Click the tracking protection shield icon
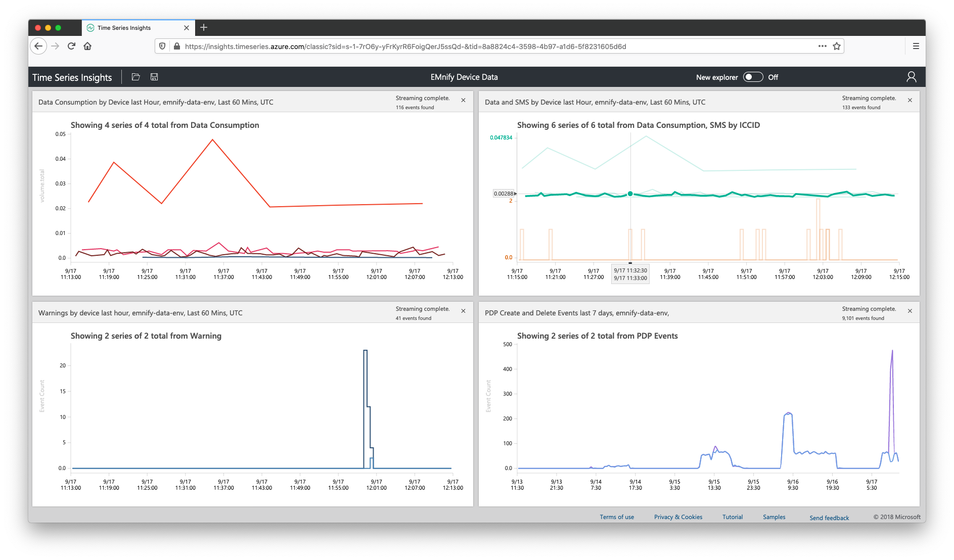The height and width of the screenshot is (560, 954). tap(162, 46)
